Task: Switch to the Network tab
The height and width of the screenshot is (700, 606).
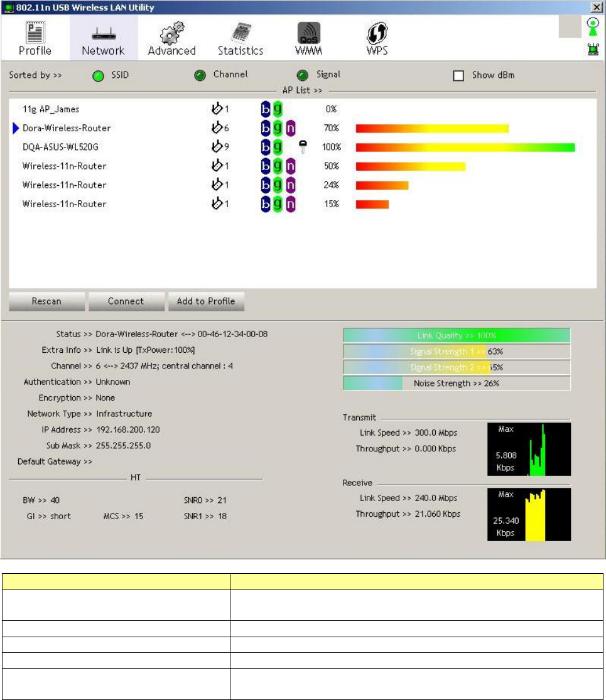Action: pos(103,39)
